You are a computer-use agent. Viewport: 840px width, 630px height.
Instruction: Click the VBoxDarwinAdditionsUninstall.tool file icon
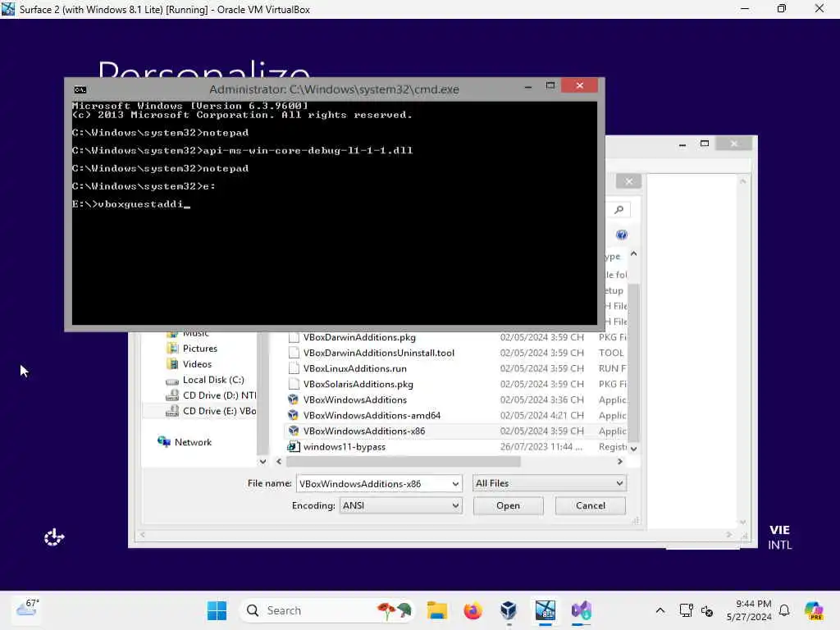(294, 353)
